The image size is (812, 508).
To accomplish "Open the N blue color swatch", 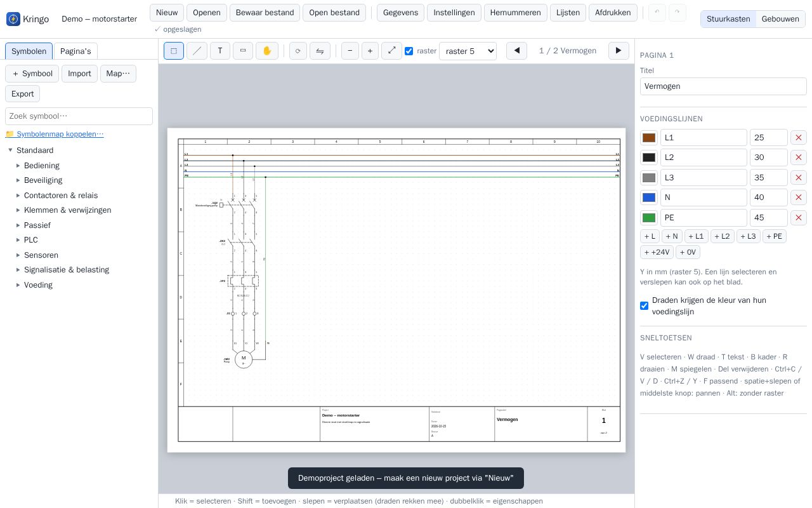I will (x=649, y=197).
